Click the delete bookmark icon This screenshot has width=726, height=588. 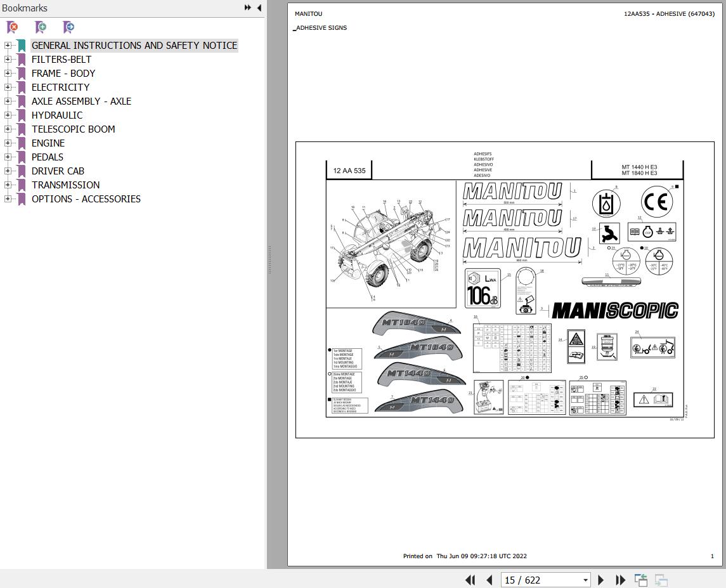pos(13,27)
